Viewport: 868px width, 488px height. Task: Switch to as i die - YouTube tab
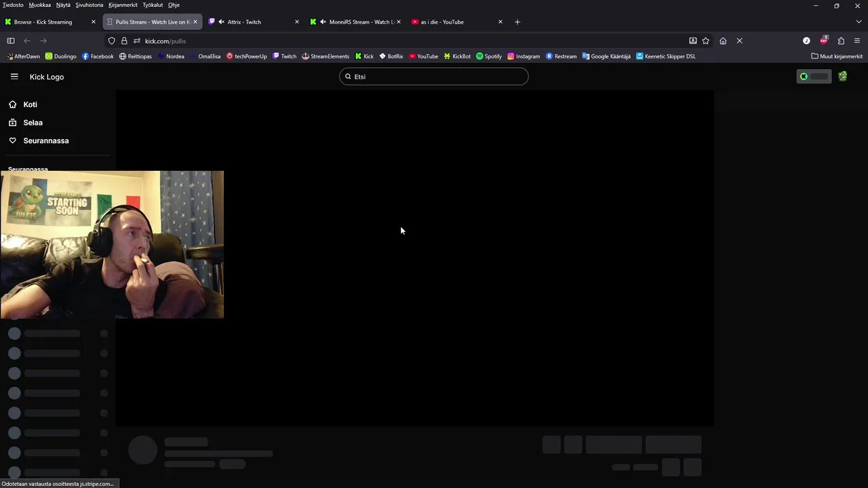pos(458,22)
